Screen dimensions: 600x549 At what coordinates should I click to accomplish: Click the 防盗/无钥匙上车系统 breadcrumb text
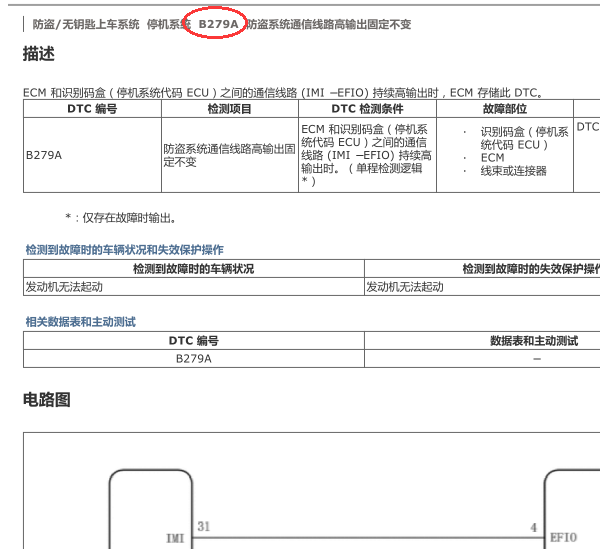86,24
